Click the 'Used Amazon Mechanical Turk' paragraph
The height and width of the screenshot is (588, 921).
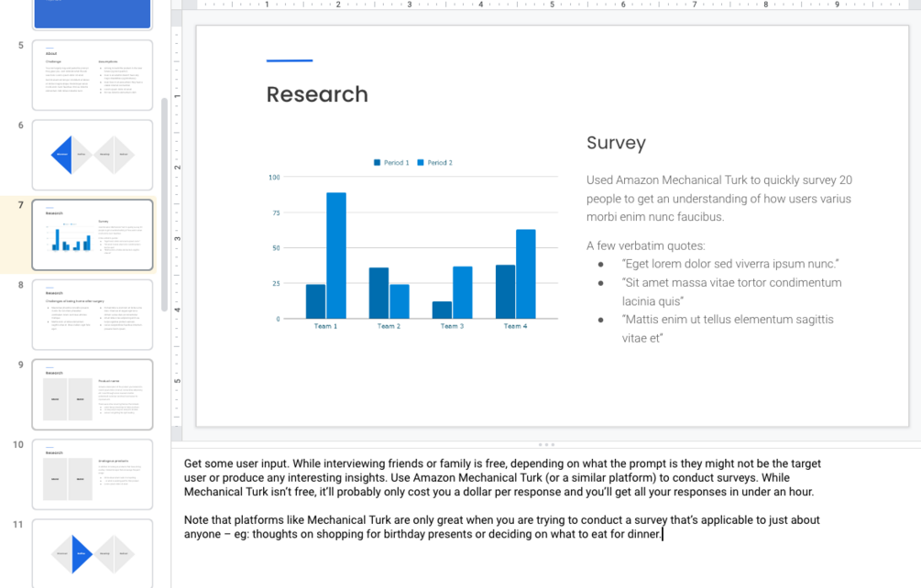[x=719, y=199]
